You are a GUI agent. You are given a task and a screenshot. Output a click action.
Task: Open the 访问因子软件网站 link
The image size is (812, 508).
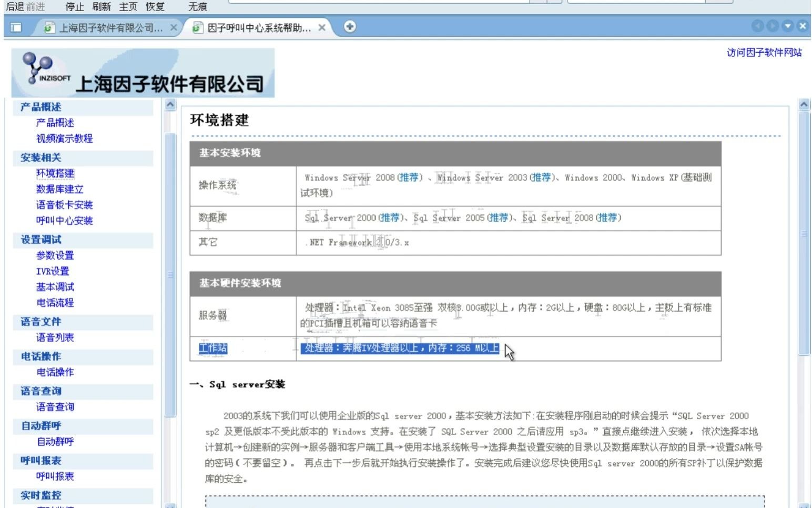(x=764, y=52)
